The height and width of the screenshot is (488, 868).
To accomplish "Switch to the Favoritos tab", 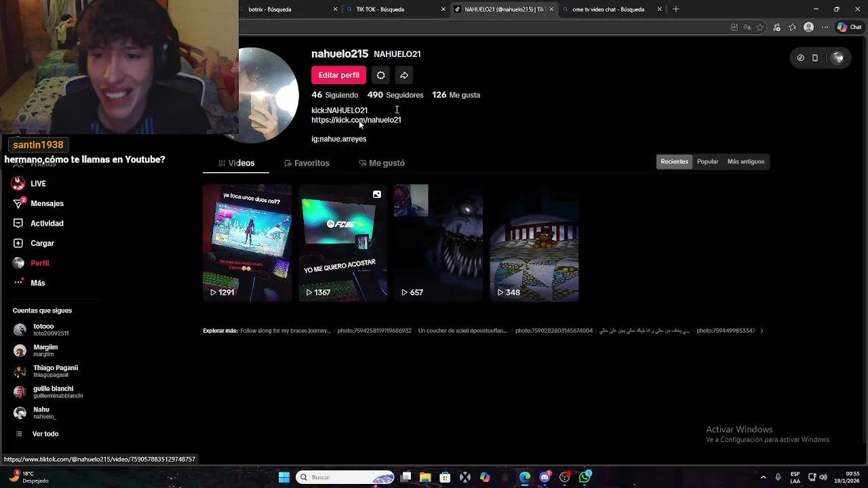I will tap(307, 163).
